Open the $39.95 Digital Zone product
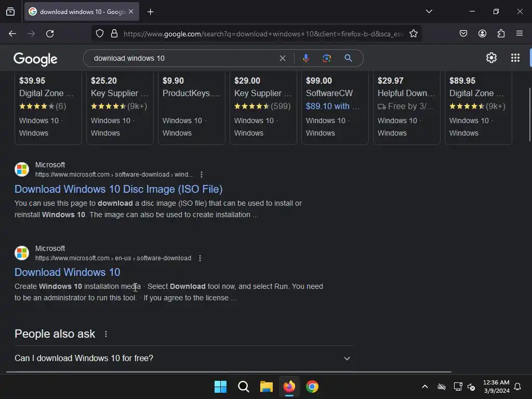Image resolution: width=532 pixels, height=399 pixels. pyautogui.click(x=48, y=107)
